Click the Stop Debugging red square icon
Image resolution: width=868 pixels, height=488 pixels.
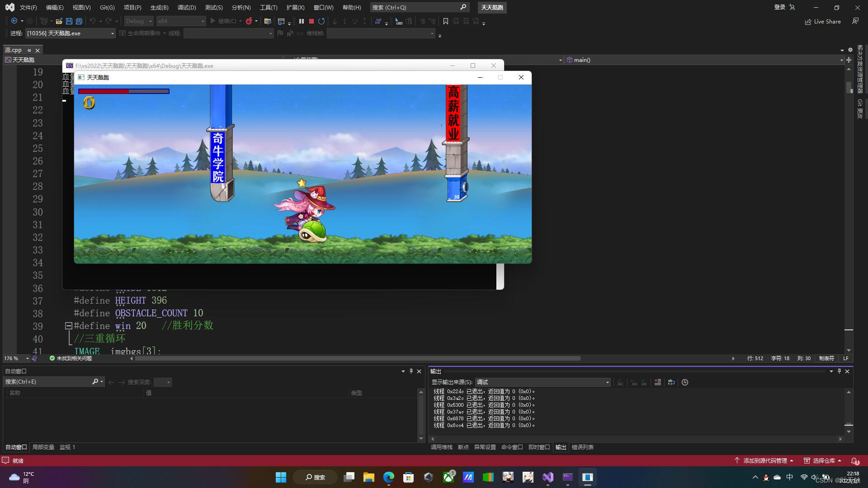[x=311, y=21]
